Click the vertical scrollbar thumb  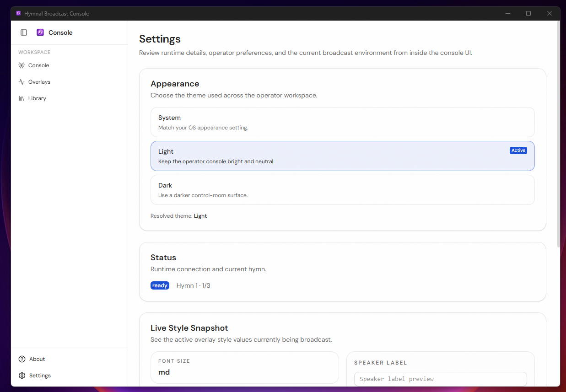pos(558,134)
